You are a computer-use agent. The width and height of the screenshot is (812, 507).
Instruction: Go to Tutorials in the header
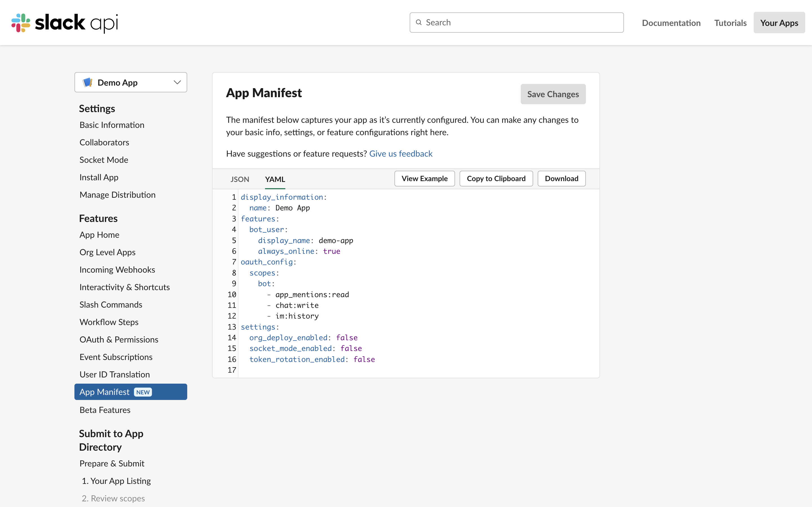(730, 23)
